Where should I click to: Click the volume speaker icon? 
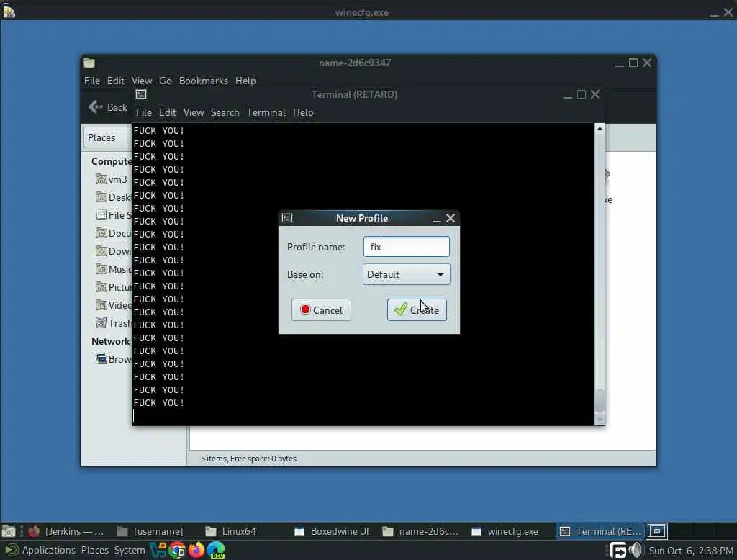[x=635, y=550]
